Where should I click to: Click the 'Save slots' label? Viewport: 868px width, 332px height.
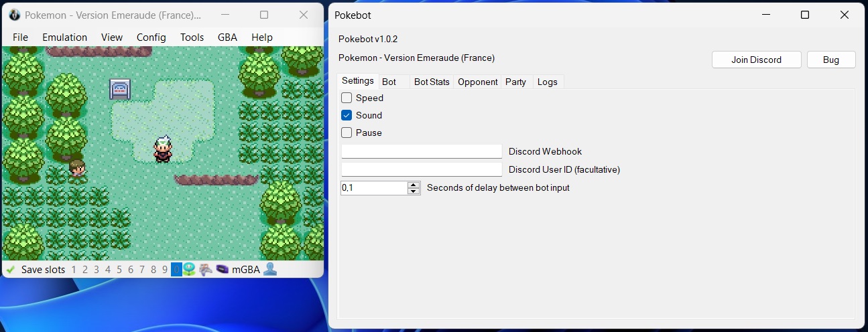(43, 270)
